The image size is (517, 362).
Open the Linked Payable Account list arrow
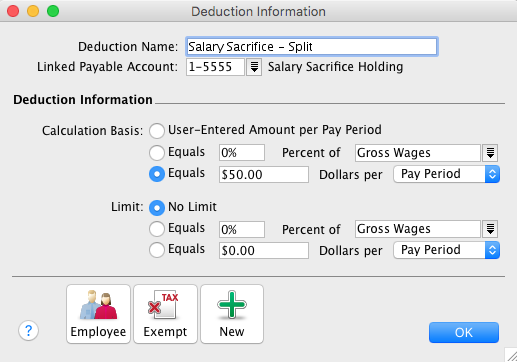point(254,67)
